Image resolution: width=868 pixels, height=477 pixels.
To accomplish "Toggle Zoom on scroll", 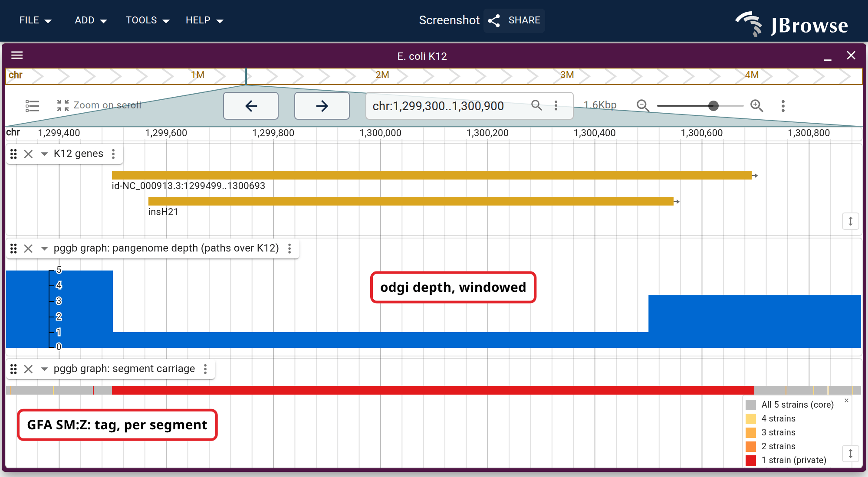I will point(99,105).
